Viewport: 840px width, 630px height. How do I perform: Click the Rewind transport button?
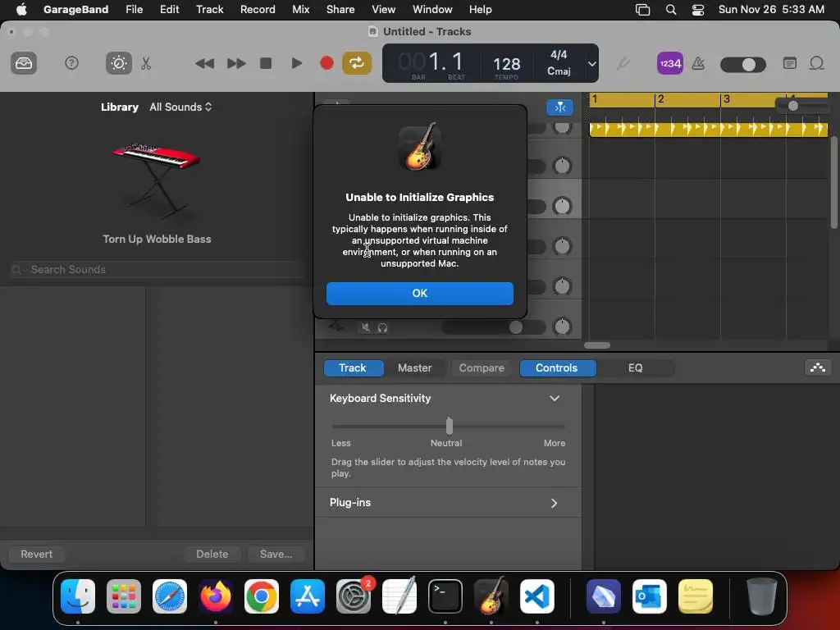pyautogui.click(x=204, y=63)
